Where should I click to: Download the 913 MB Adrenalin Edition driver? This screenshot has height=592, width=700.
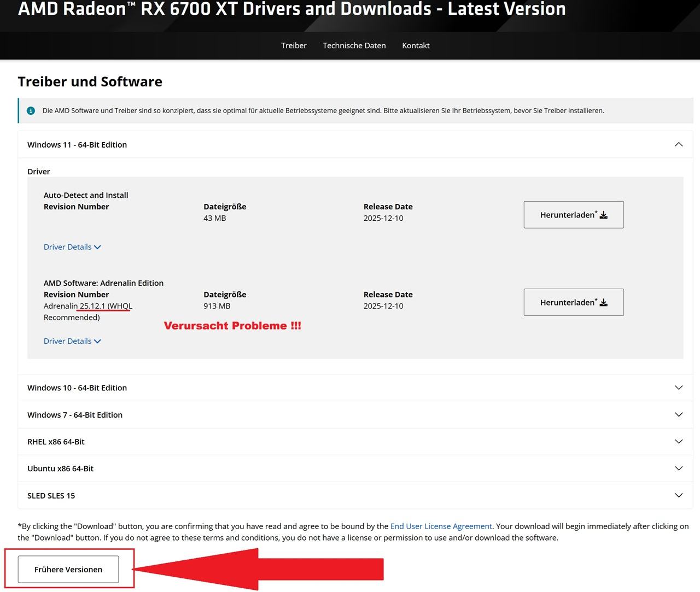[x=574, y=302]
